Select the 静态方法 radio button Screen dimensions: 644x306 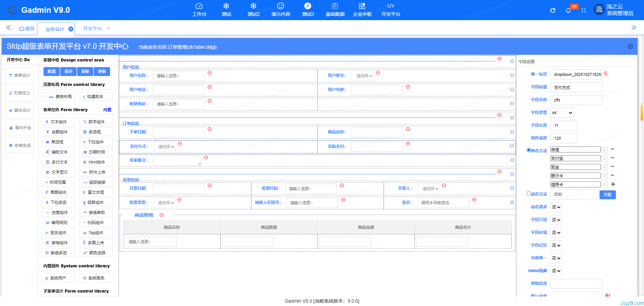[529, 150]
